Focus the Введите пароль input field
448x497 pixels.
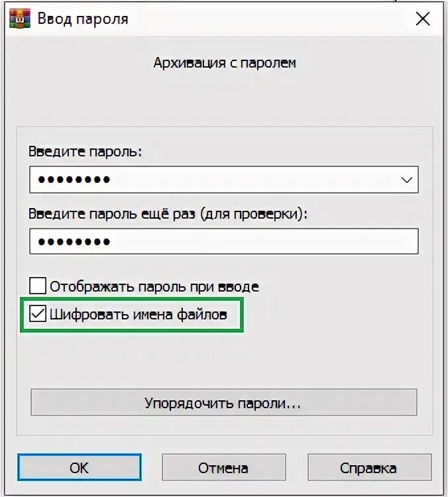224,180
